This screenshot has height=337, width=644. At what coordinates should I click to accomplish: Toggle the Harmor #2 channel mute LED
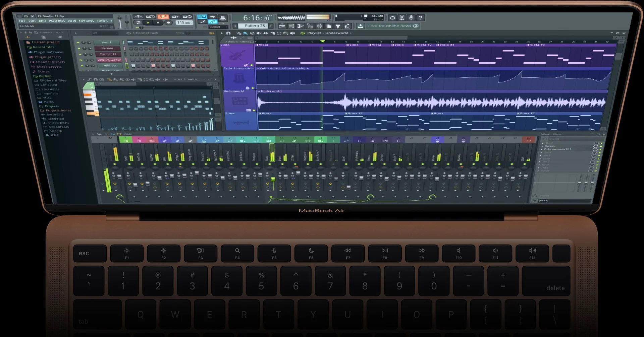(x=80, y=54)
